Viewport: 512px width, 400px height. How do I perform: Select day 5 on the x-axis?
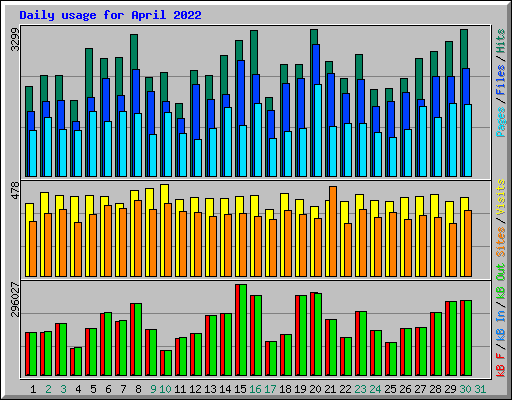(x=93, y=389)
